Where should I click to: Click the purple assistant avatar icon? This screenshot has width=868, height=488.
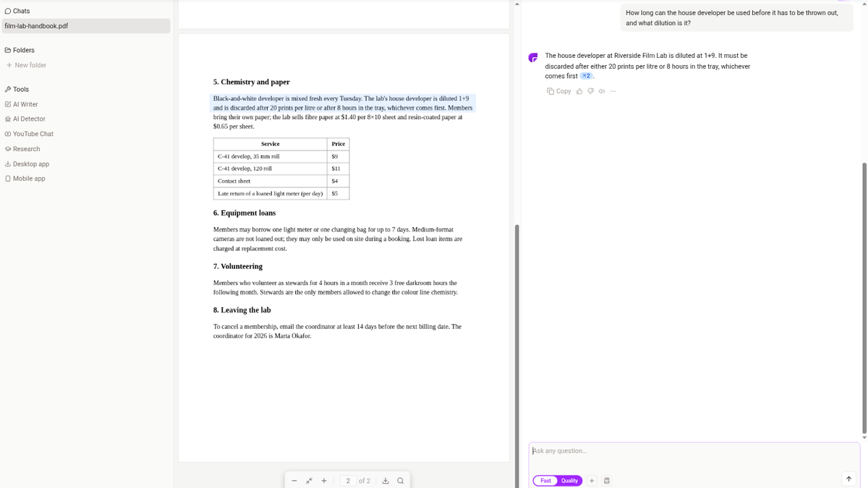click(533, 57)
